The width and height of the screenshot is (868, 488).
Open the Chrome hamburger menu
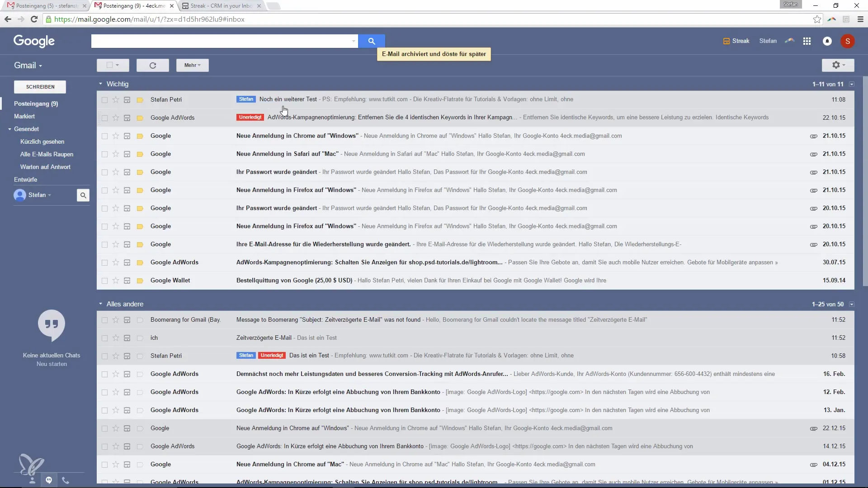pyautogui.click(x=860, y=19)
